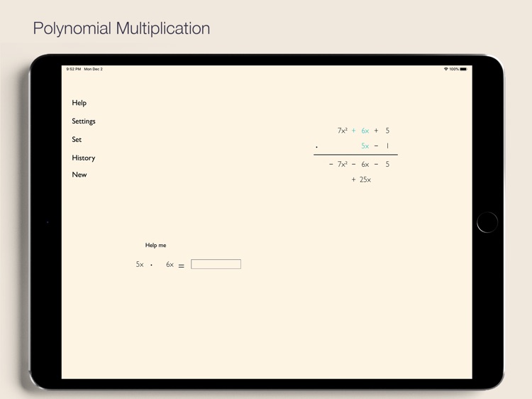
Task: Tap the battery indicator icon
Action: point(463,69)
